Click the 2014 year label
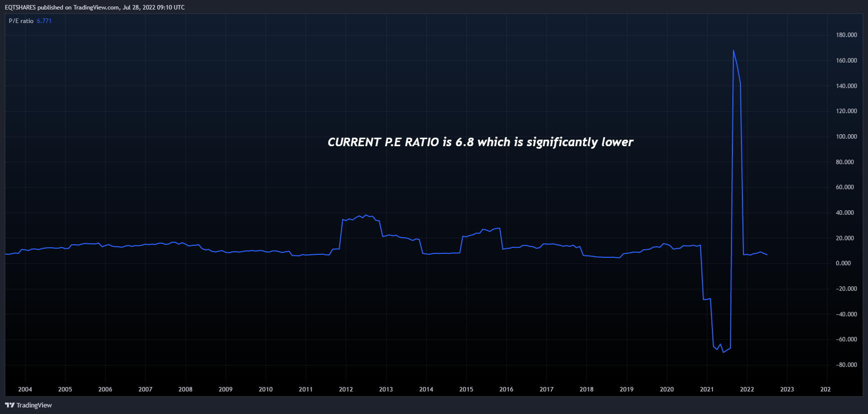Screen dimensions: 868x414 pos(426,389)
